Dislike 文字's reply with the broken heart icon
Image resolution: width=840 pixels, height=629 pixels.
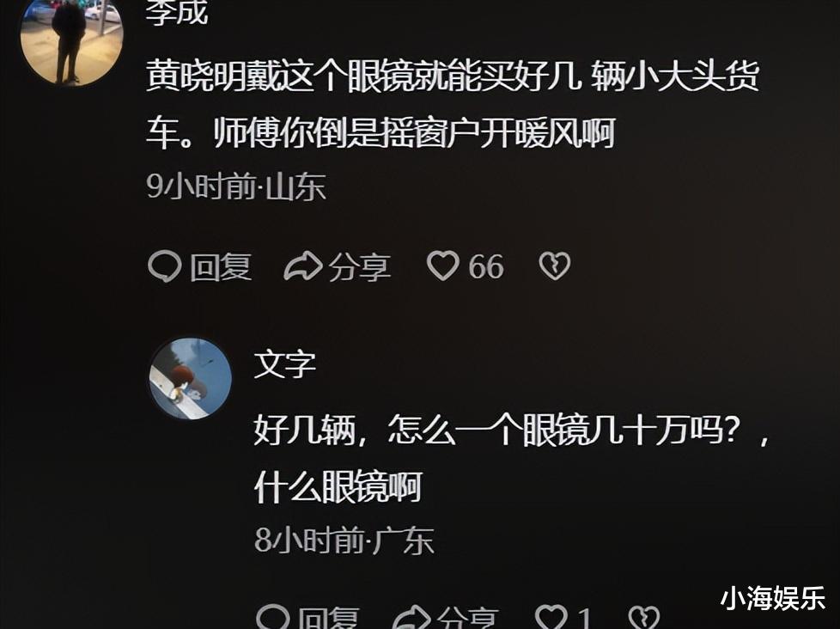click(x=642, y=617)
